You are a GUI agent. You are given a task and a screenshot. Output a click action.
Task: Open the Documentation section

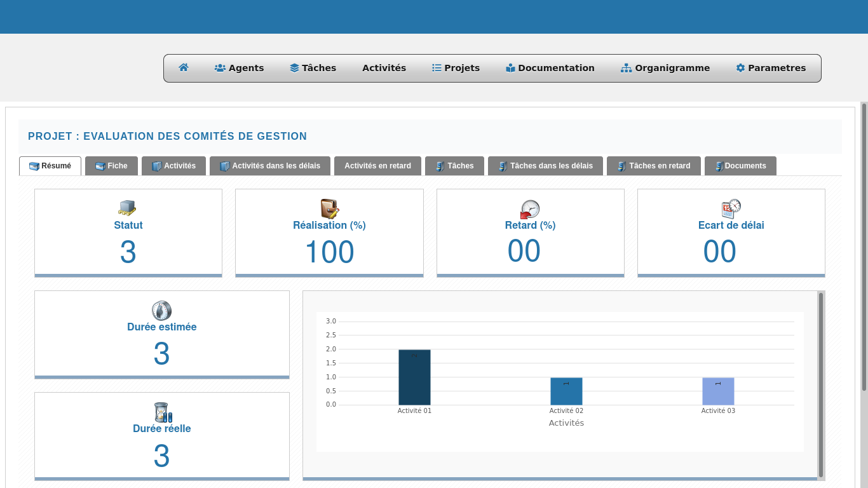point(550,68)
